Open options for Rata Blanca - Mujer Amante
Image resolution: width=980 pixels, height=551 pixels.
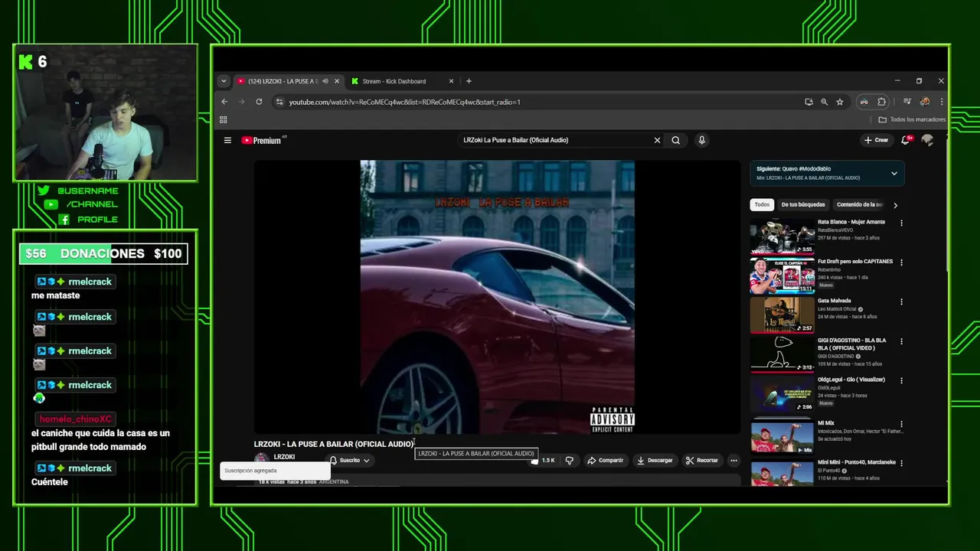(x=901, y=223)
